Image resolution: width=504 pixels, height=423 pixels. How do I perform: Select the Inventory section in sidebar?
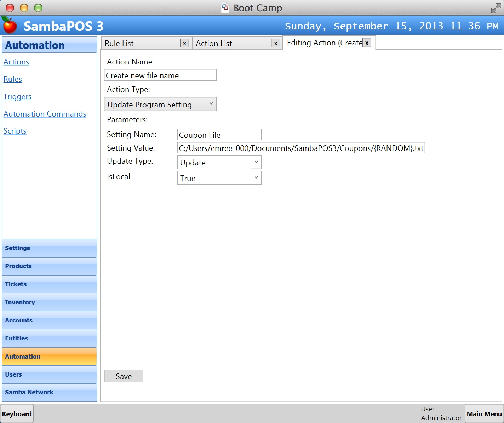coord(49,302)
